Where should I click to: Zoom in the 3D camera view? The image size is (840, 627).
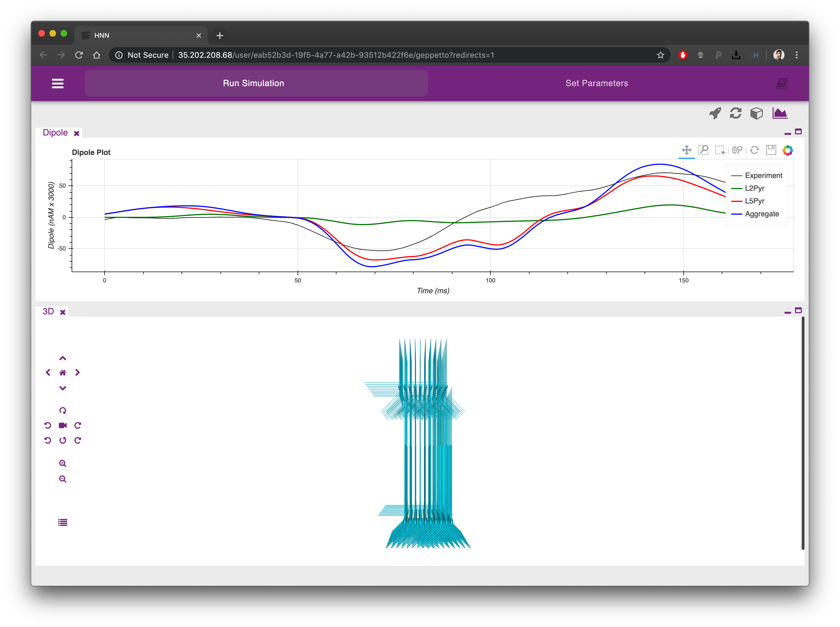[63, 463]
